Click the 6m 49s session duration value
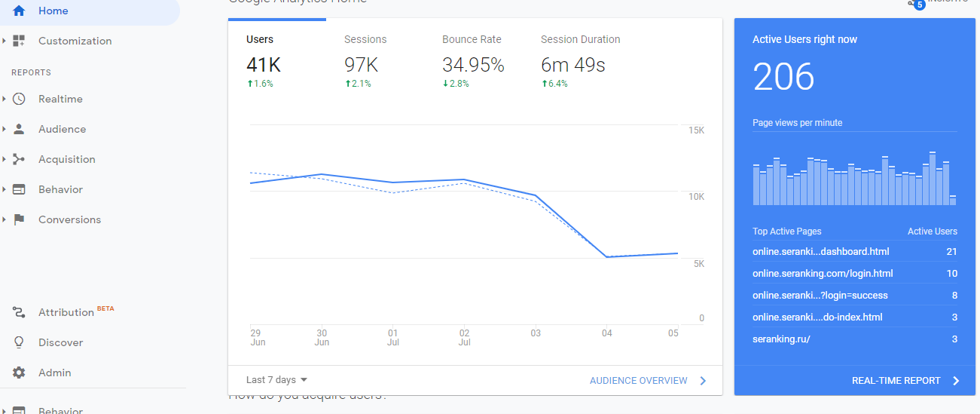 573,66
